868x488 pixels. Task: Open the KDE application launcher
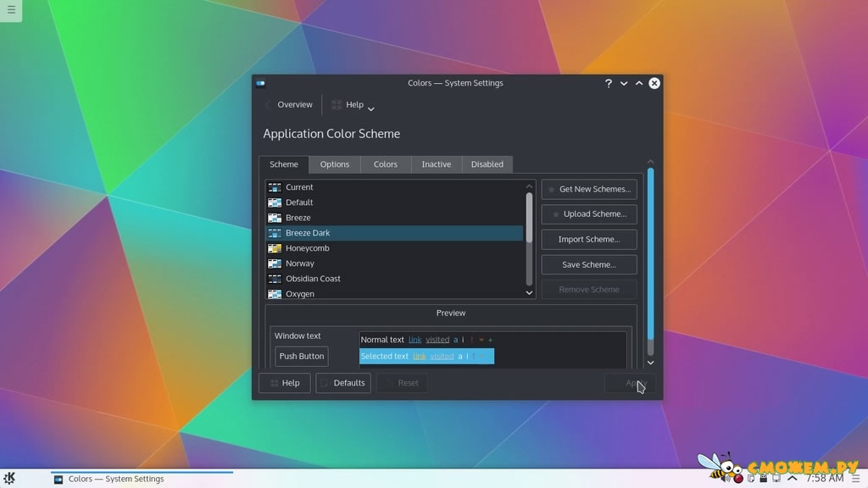pos(9,478)
